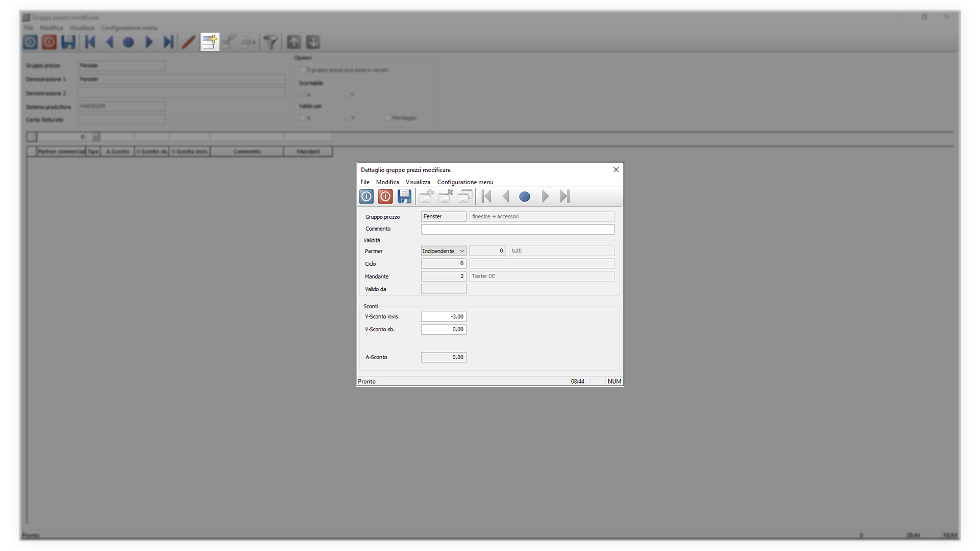Click the Commento text field
This screenshot has width=980, height=551.
pyautogui.click(x=517, y=229)
